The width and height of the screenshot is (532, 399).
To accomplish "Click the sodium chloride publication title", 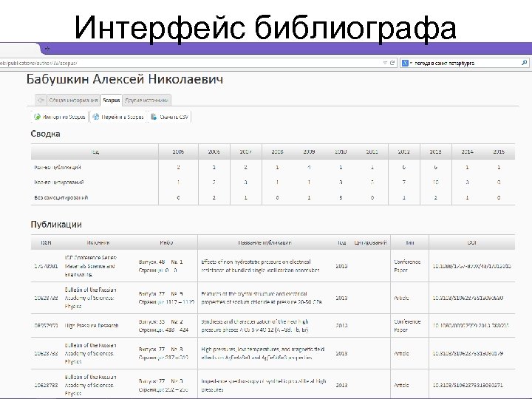I will [262, 298].
